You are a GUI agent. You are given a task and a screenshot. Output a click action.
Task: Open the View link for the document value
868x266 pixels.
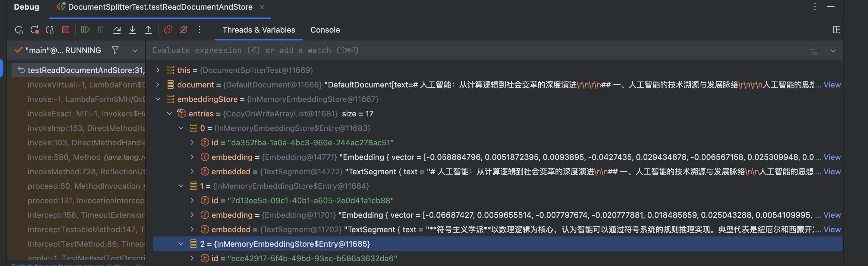pyautogui.click(x=832, y=85)
